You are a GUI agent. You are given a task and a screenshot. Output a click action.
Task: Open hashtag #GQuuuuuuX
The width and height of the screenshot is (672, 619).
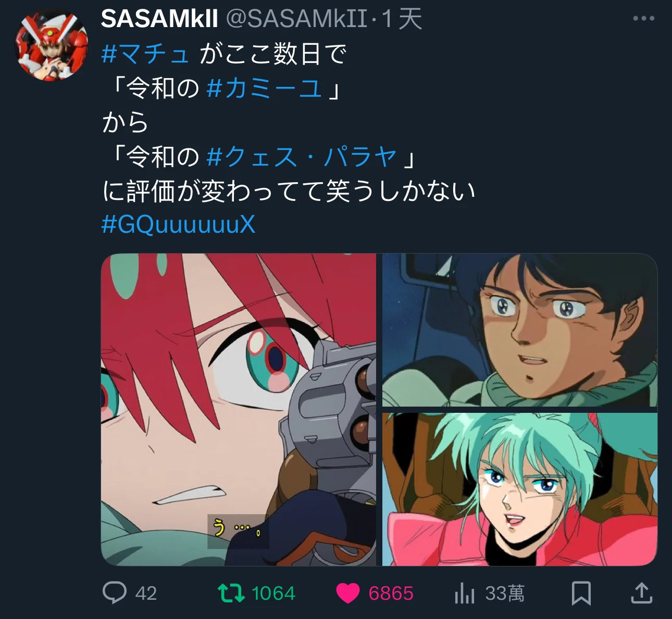(x=178, y=224)
